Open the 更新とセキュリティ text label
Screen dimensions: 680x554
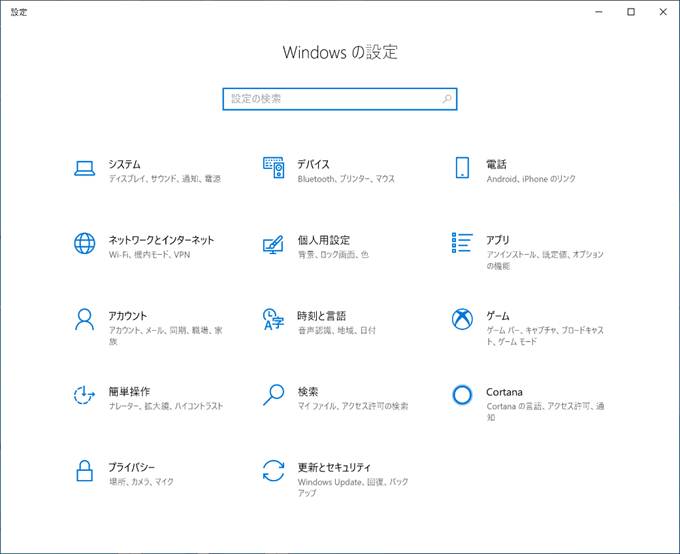334,467
